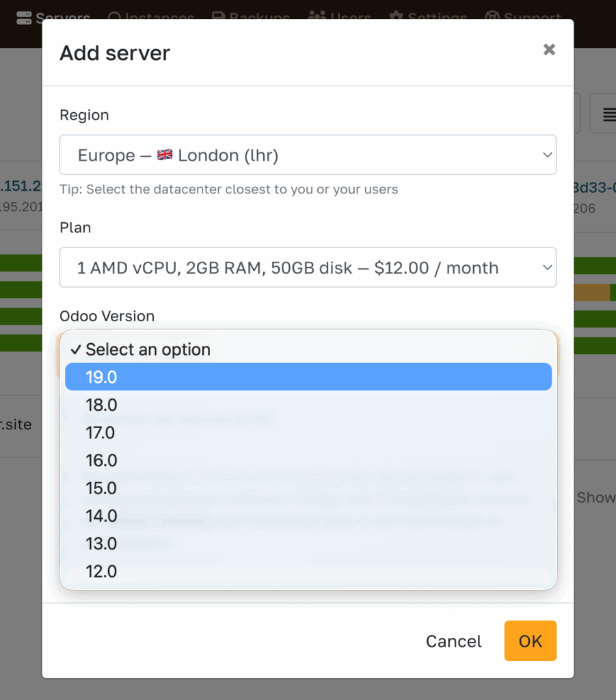Choose Odoo version 12.0

pos(308,571)
